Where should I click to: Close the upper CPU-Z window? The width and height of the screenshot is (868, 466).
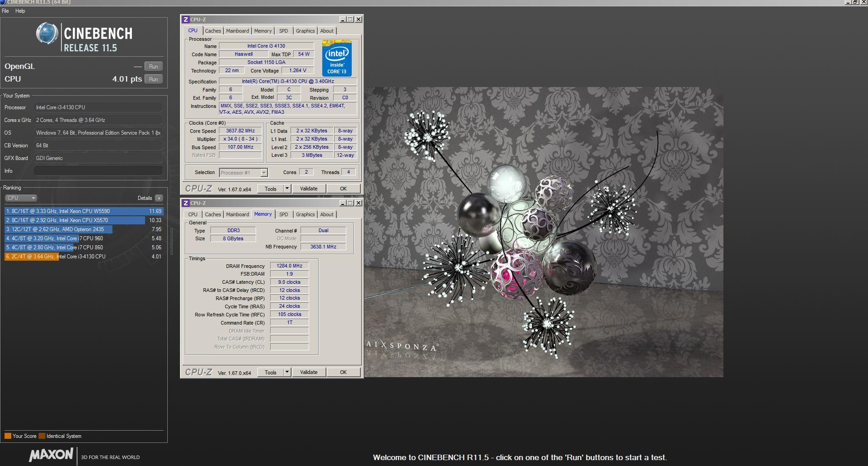coord(359,19)
